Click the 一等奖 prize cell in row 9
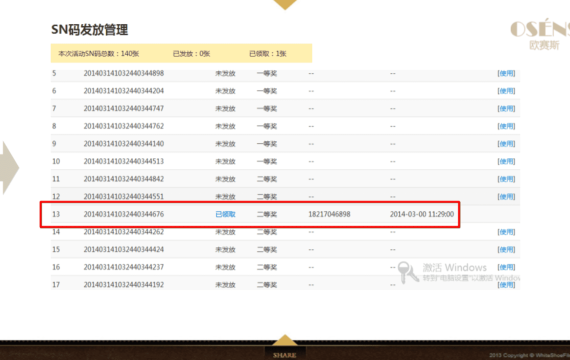Image resolution: width=570 pixels, height=360 pixels. 267,144
